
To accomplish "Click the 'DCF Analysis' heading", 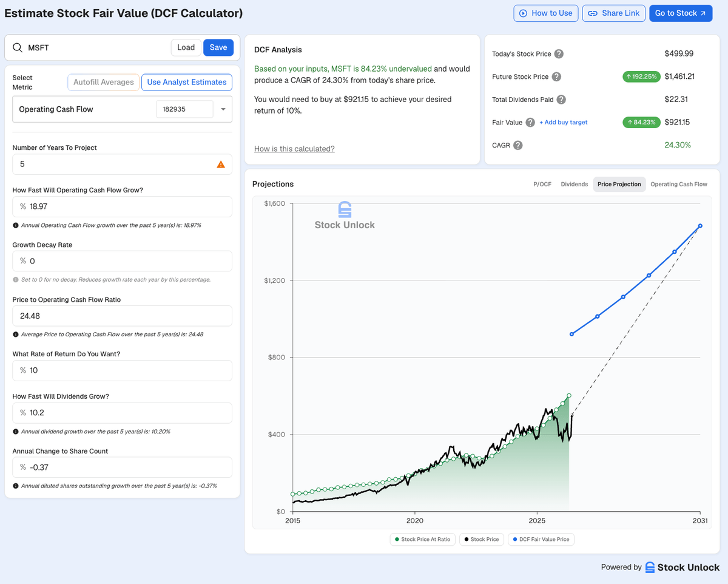I will click(278, 50).
